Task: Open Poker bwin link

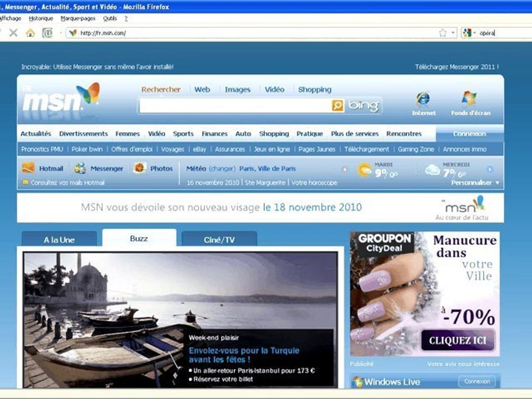Action: 87,149
